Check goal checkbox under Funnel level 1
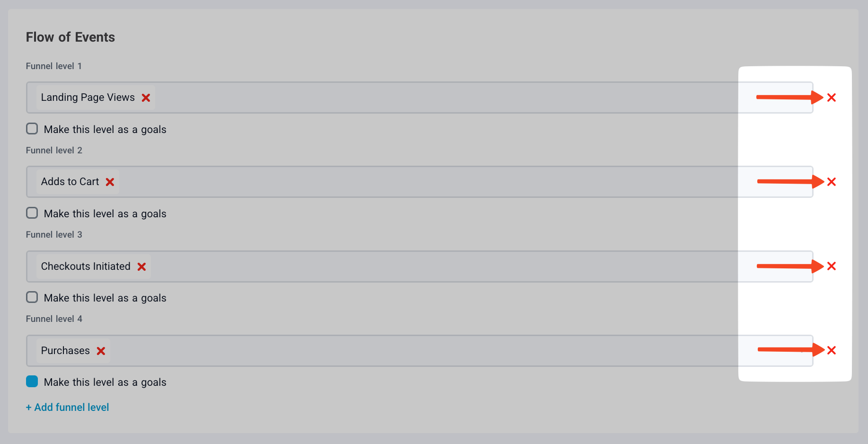Viewport: 868px width, 444px height. point(32,129)
